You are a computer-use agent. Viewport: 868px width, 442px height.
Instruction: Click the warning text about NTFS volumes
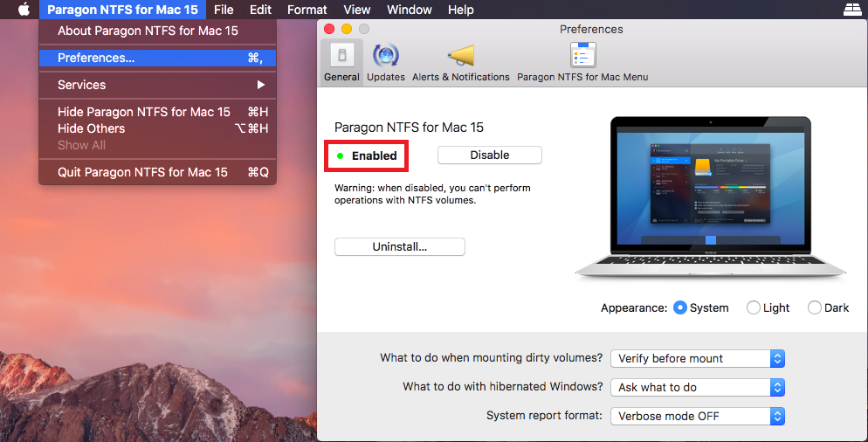coord(432,194)
